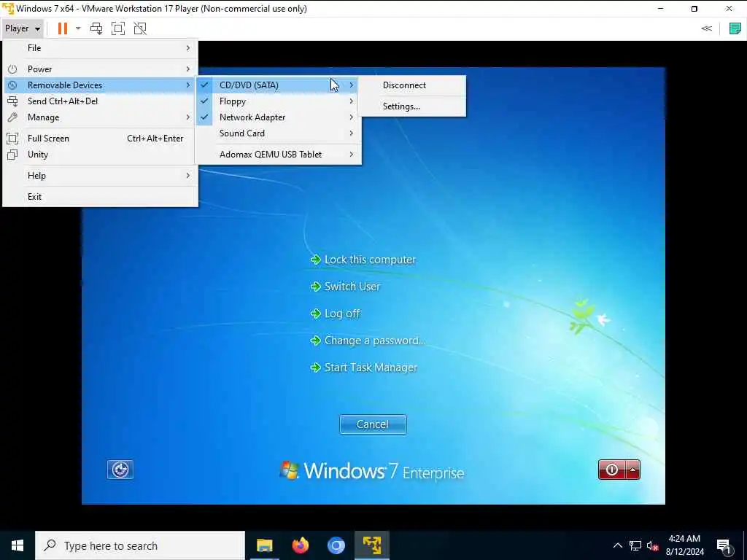Click the Cancel button
Viewport: 747px width, 560px height.
point(373,424)
